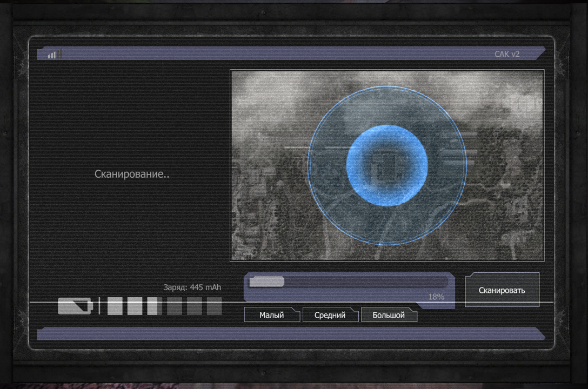This screenshot has height=389, width=588.
Task: Click the Заряд: 445 mAh label
Action: [192, 287]
